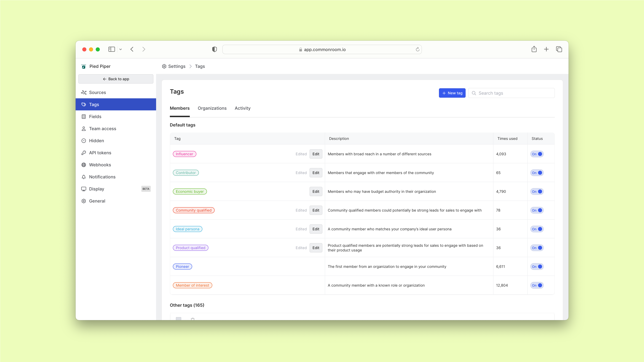Viewport: 644px width, 362px height.
Task: Disable the Pioneer tag switch
Action: pyautogui.click(x=537, y=267)
